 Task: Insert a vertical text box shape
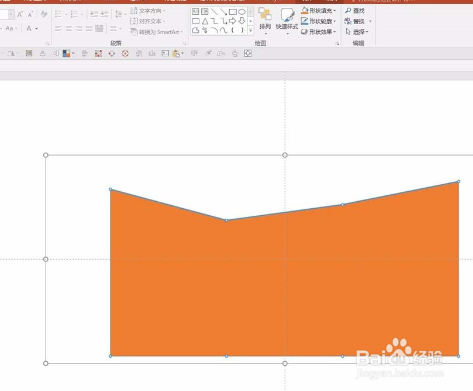tap(205, 12)
